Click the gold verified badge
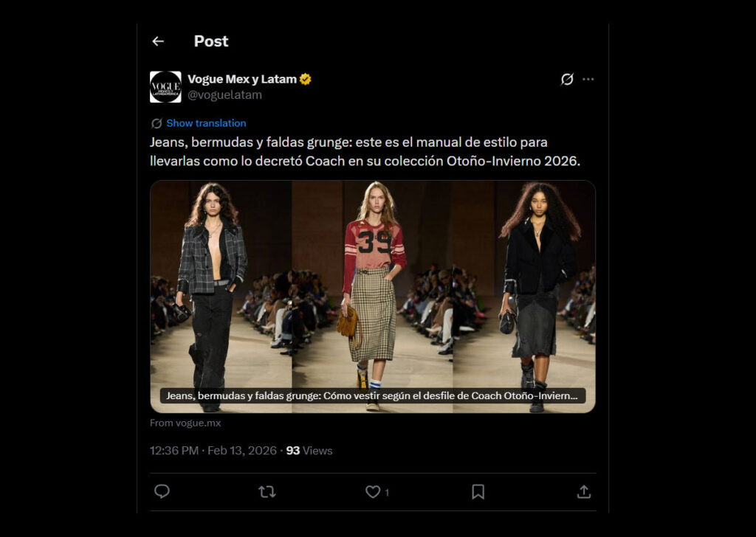The width and height of the screenshot is (756, 537). coord(306,79)
